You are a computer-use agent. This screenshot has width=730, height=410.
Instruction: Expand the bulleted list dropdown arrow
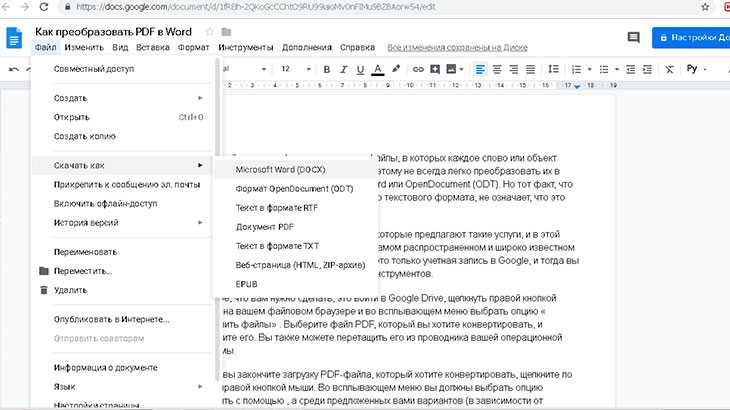tap(617, 69)
